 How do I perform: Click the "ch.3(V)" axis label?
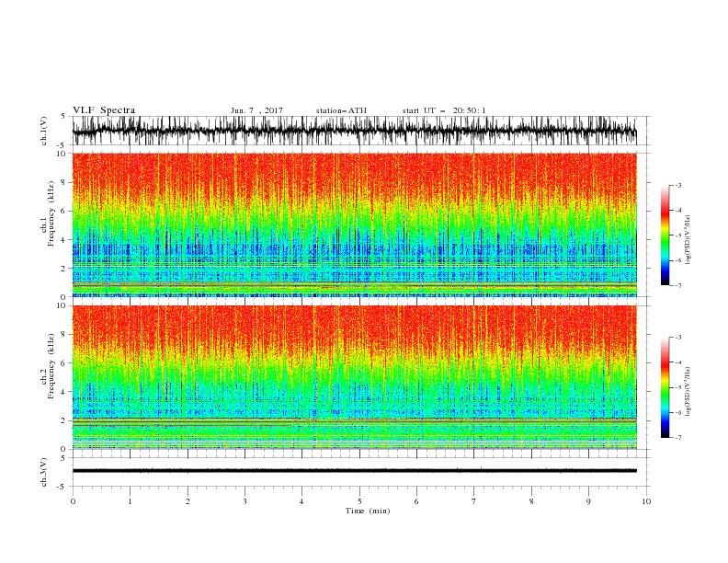point(44,472)
